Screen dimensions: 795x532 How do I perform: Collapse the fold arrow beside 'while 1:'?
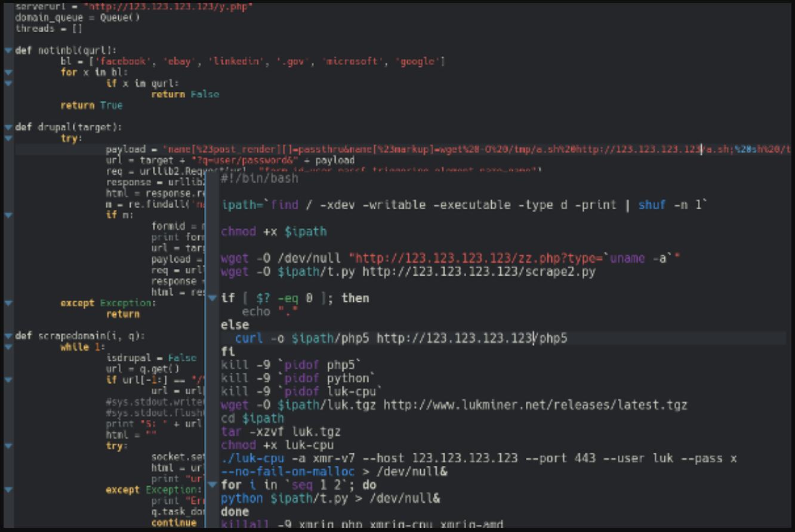(8, 347)
